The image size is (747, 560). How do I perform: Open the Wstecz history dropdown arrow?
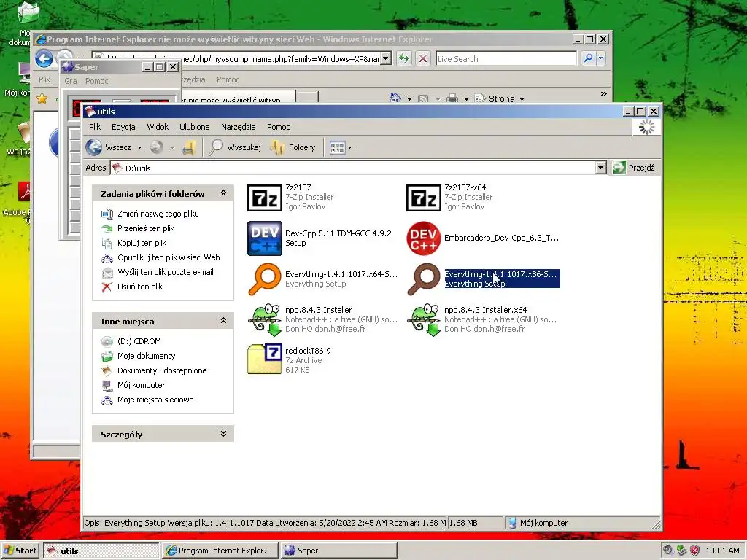[x=139, y=147]
